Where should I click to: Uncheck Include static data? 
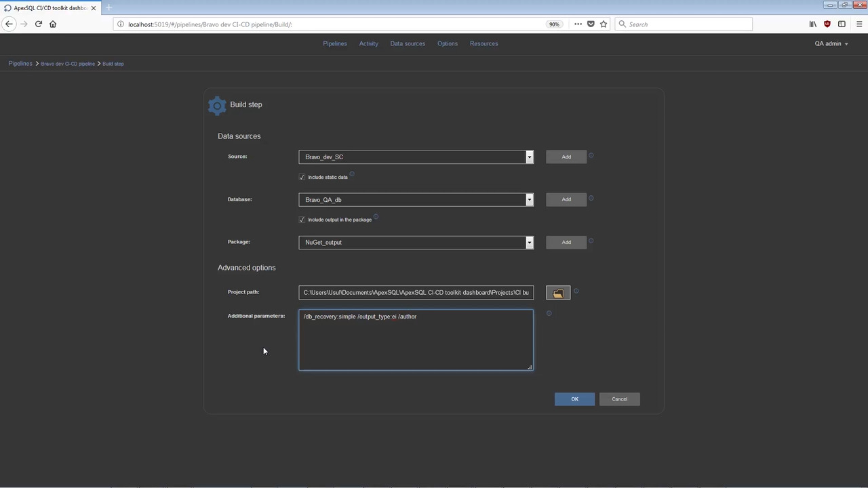tap(302, 177)
